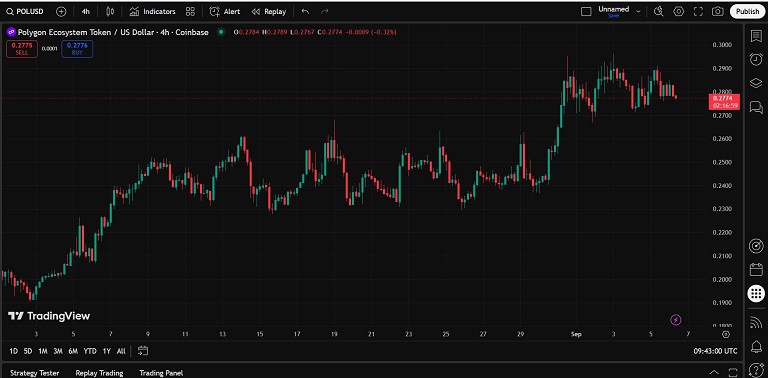The height and width of the screenshot is (378, 768).
Task: Open the Replay Trading tab
Action: (x=99, y=373)
